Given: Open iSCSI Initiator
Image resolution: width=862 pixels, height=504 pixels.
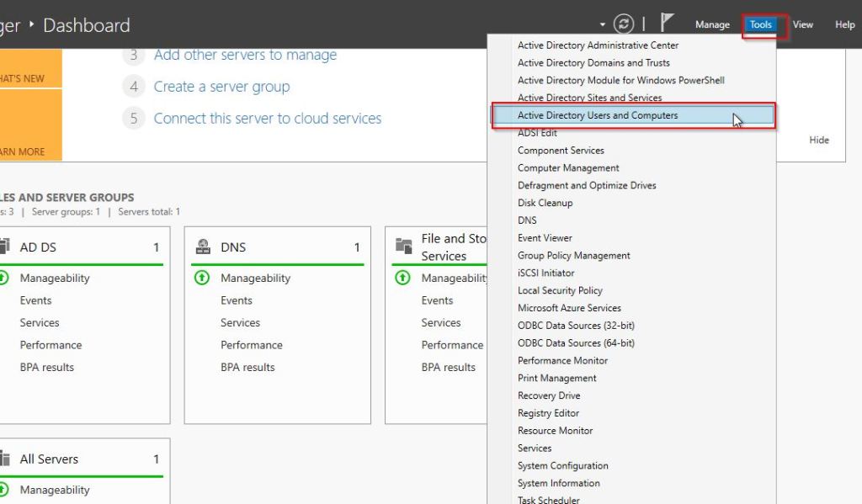Looking at the screenshot, I should coord(545,273).
